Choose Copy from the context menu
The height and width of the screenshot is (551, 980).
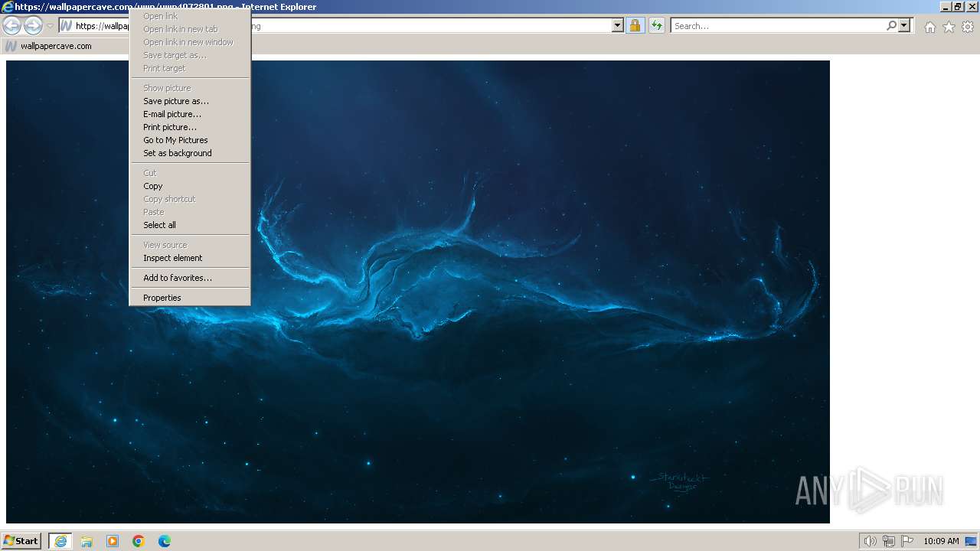point(189,186)
